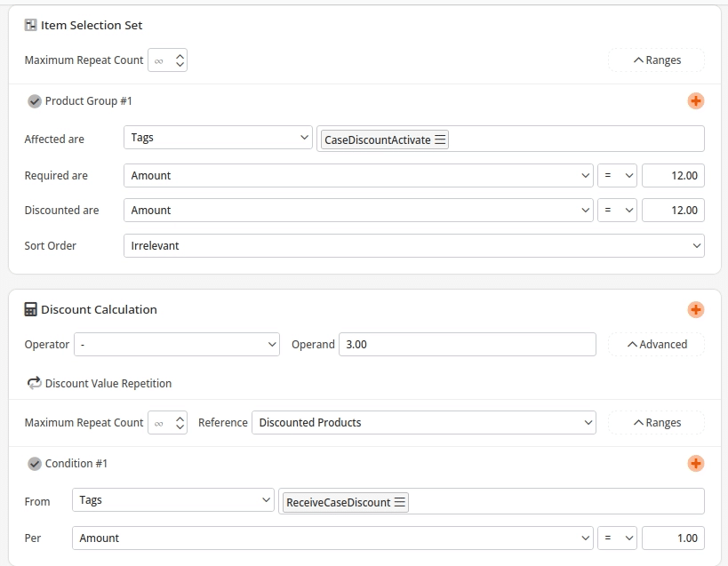The height and width of the screenshot is (566, 728).
Task: Adjust Item Selection Set Maximum Repeat Count stepper
Action: tap(180, 60)
